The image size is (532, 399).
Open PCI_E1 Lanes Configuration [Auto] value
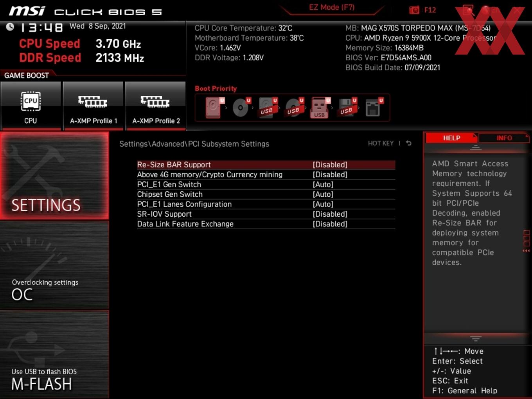[x=323, y=204]
